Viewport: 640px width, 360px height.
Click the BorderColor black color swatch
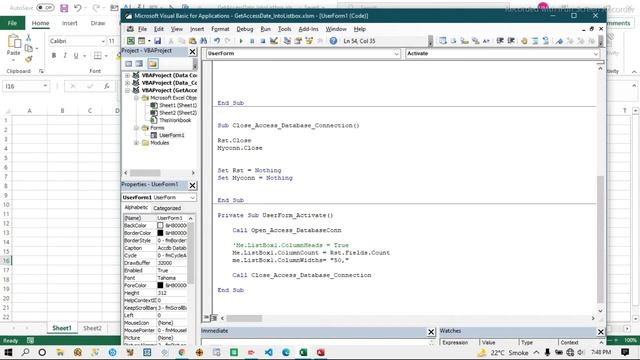160,233
